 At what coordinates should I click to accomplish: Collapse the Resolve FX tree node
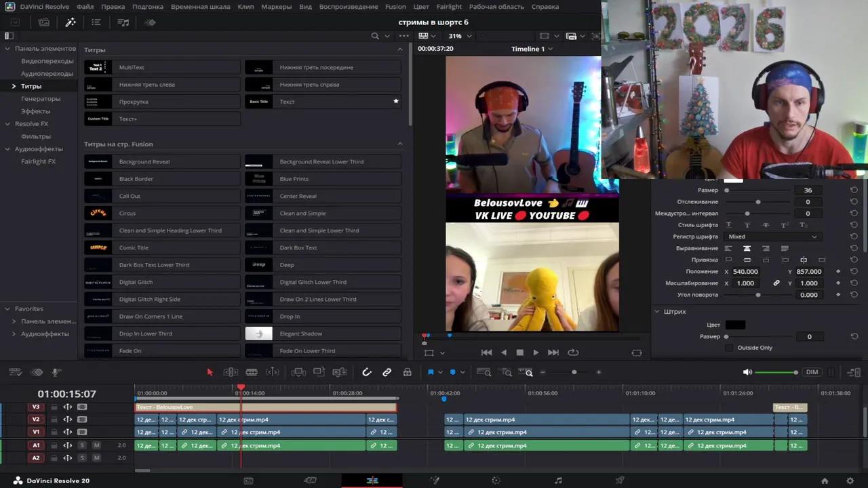tap(7, 124)
